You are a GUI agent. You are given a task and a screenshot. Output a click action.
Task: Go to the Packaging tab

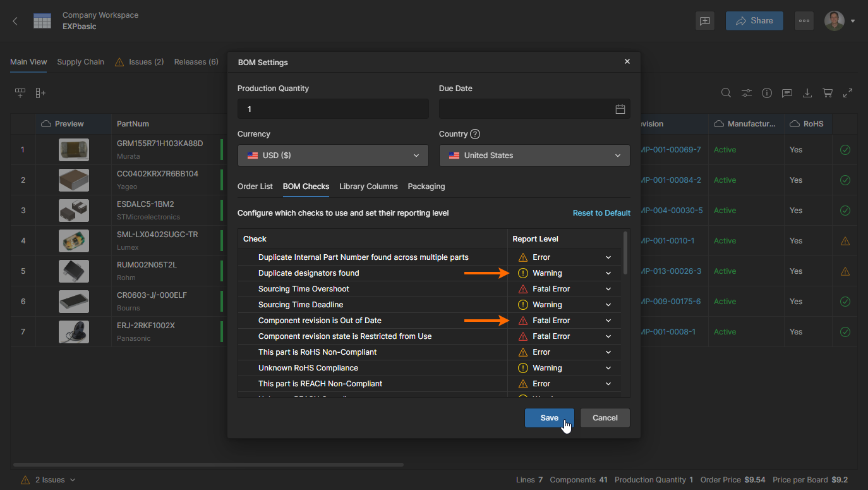[426, 187]
